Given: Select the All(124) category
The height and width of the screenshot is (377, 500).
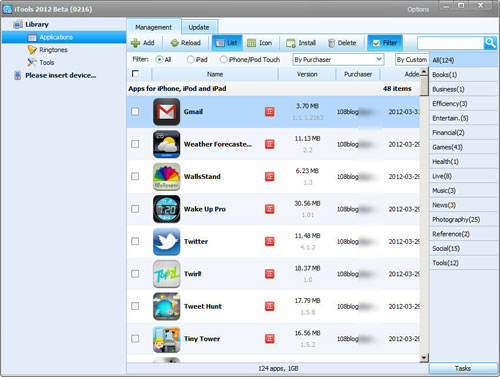Looking at the screenshot, I should tap(464, 60).
